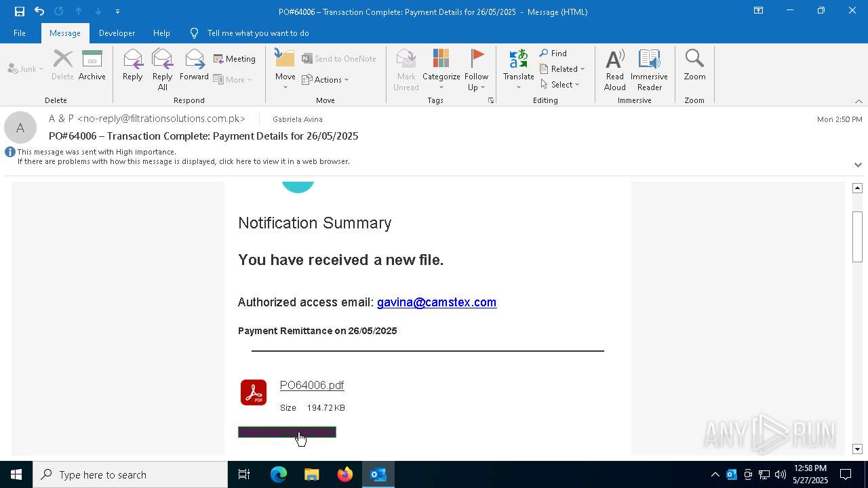Launch Firefox from taskbar
This screenshot has height=488, width=868.
click(x=345, y=474)
